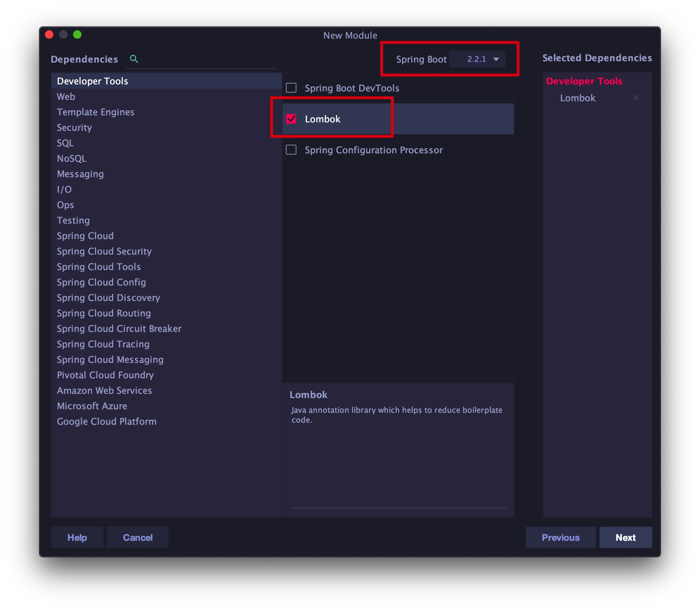Uncheck the Lombok checkbox

291,119
